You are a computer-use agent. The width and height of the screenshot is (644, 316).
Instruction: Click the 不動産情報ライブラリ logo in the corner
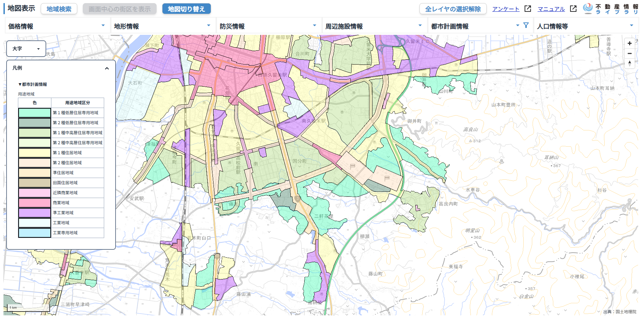pos(587,8)
